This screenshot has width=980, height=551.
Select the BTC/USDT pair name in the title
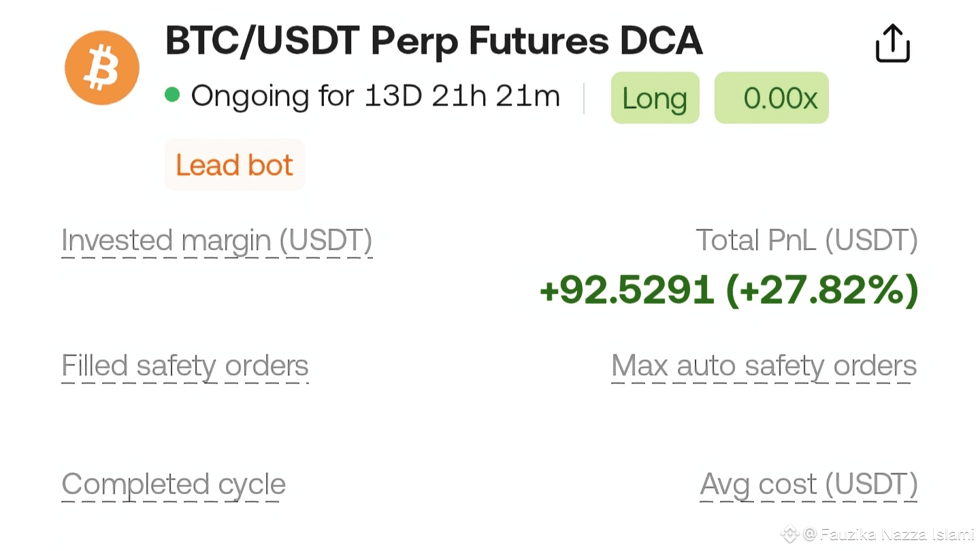pos(262,41)
